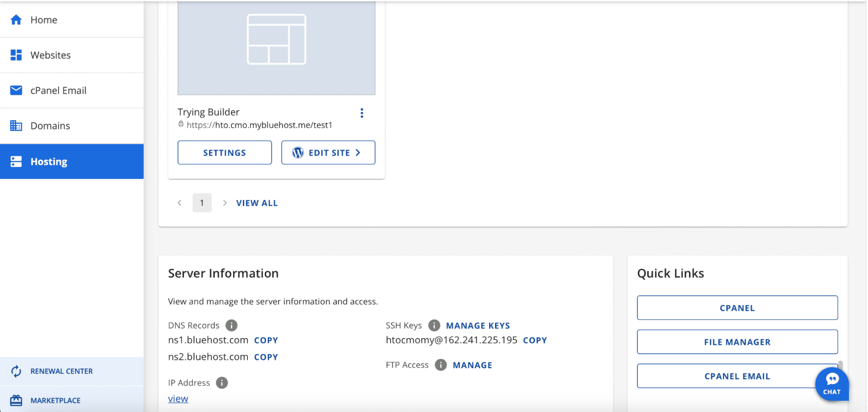Open the Chat support bubble
This screenshot has height=412, width=868.
tap(832, 384)
